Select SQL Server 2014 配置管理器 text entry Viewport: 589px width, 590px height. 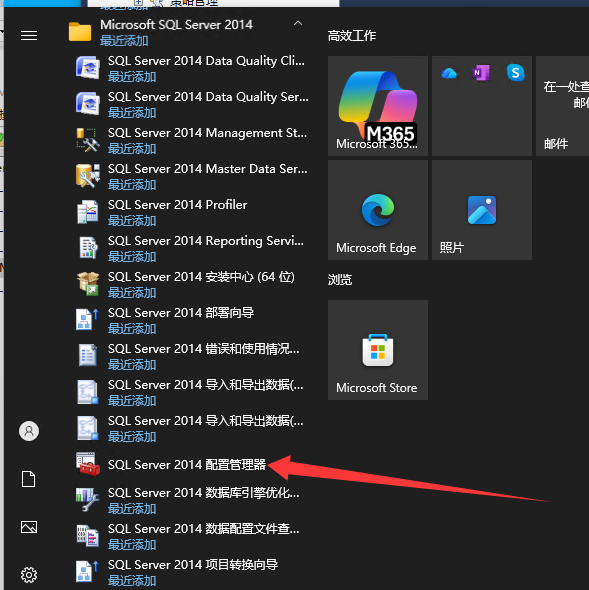click(x=187, y=464)
